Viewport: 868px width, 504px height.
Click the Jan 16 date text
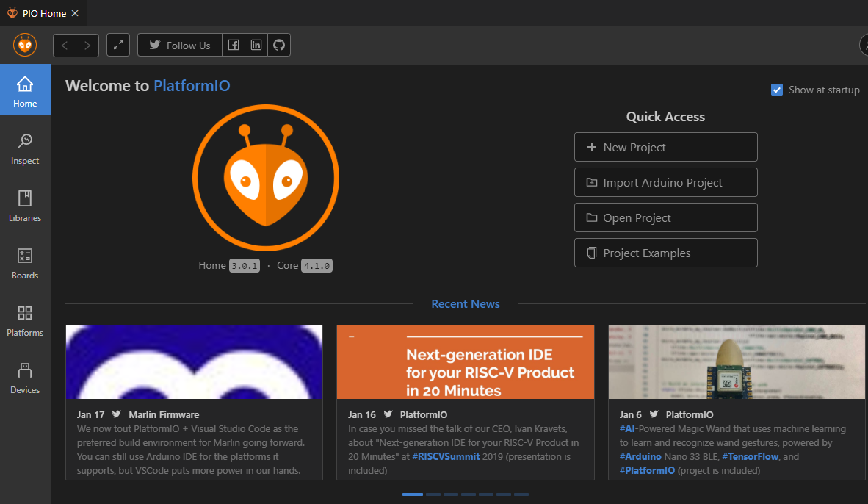click(362, 415)
